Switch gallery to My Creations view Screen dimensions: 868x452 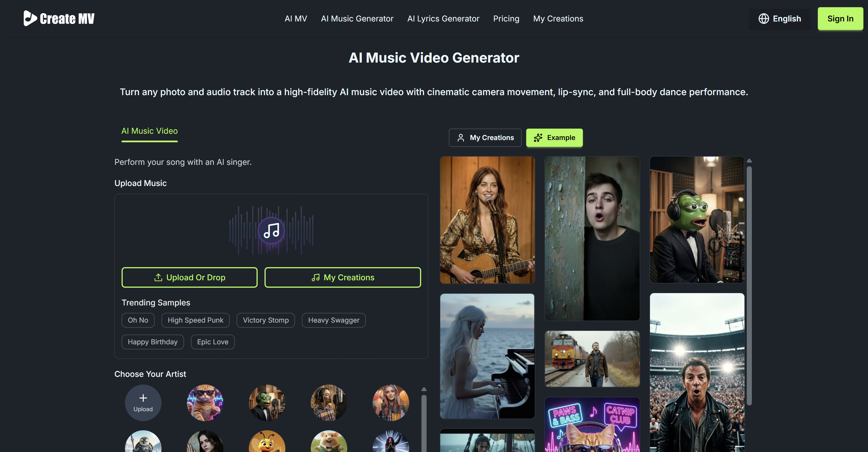pos(485,137)
